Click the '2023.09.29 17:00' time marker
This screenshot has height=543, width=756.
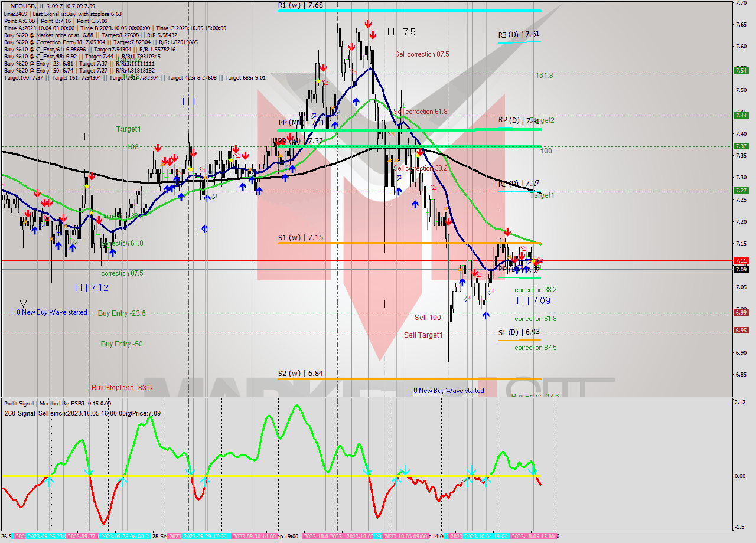coord(205,537)
